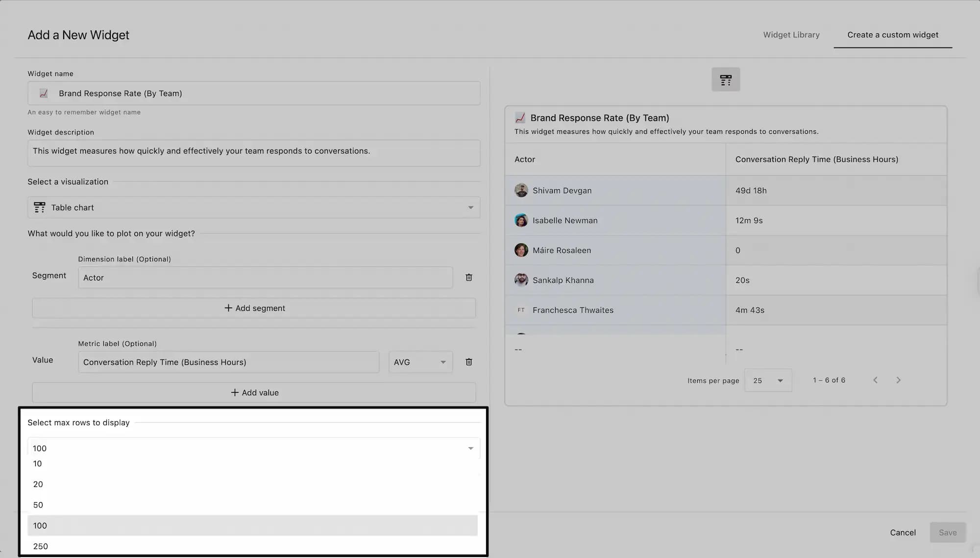Open the items per page dropdown

pos(767,380)
